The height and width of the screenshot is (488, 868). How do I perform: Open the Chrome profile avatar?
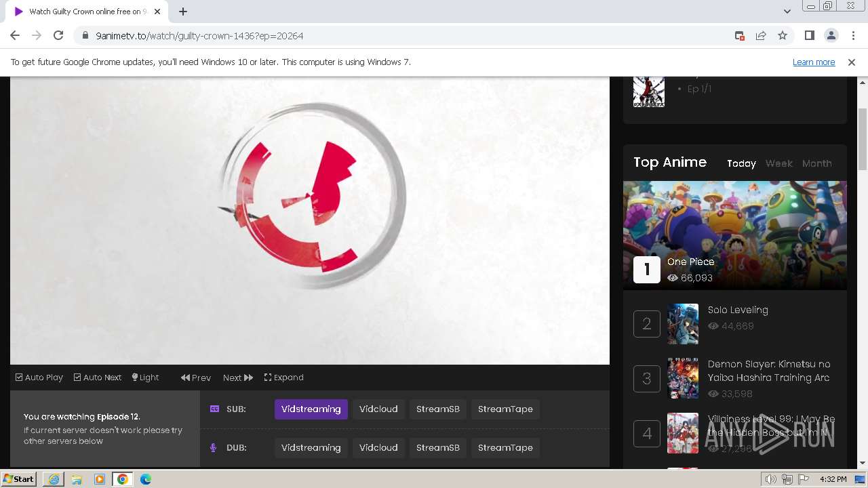pos(831,36)
